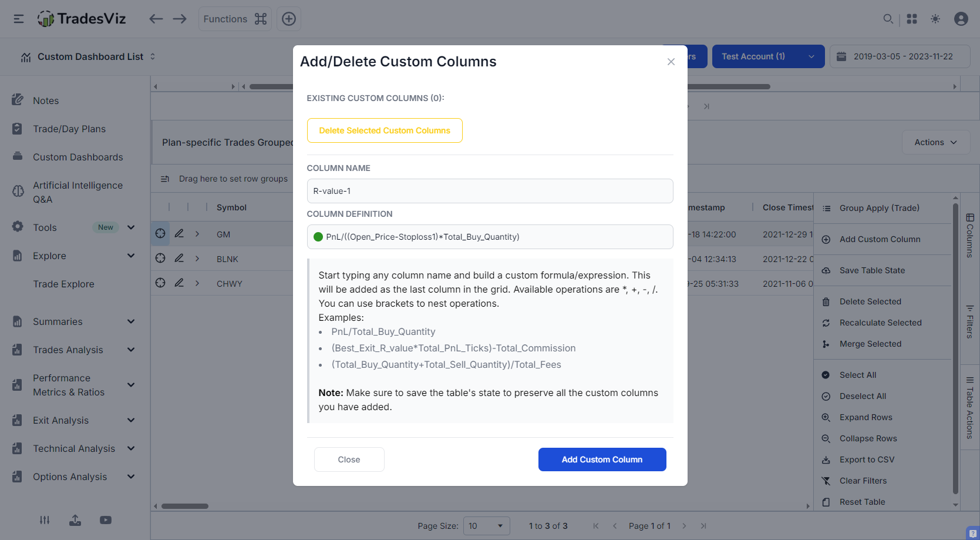Click the edit pencil in the BLNK row
This screenshot has width=980, height=540.
click(179, 259)
